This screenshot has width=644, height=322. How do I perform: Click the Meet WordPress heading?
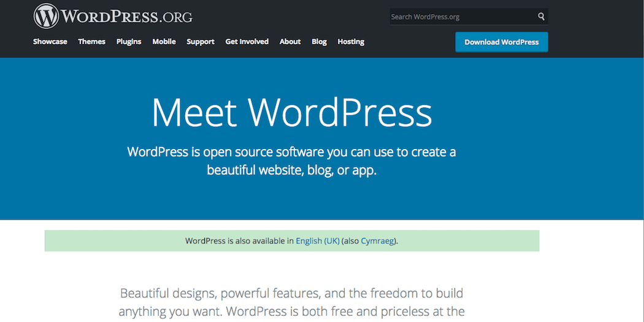pos(291,112)
